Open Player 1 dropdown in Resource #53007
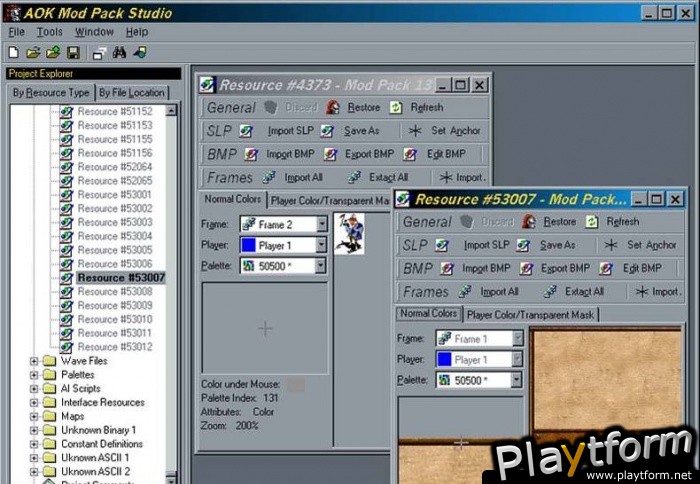The height and width of the screenshot is (484, 700). click(x=517, y=359)
